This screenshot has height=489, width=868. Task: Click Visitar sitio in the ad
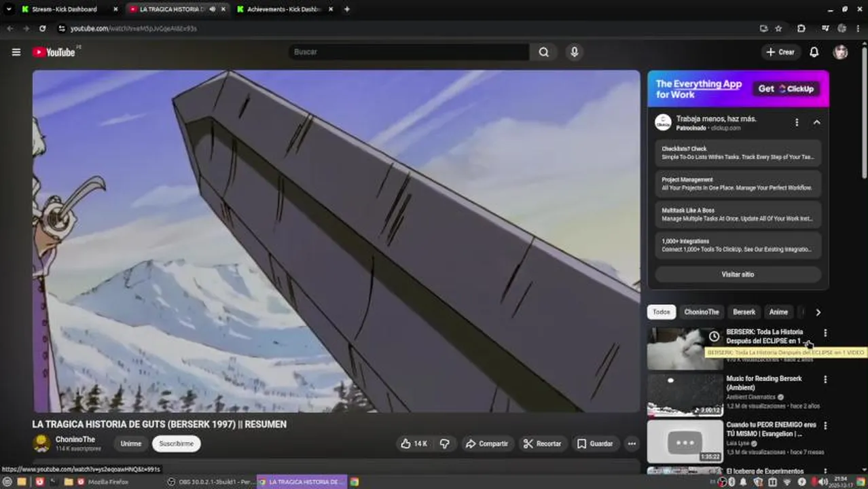click(x=738, y=274)
